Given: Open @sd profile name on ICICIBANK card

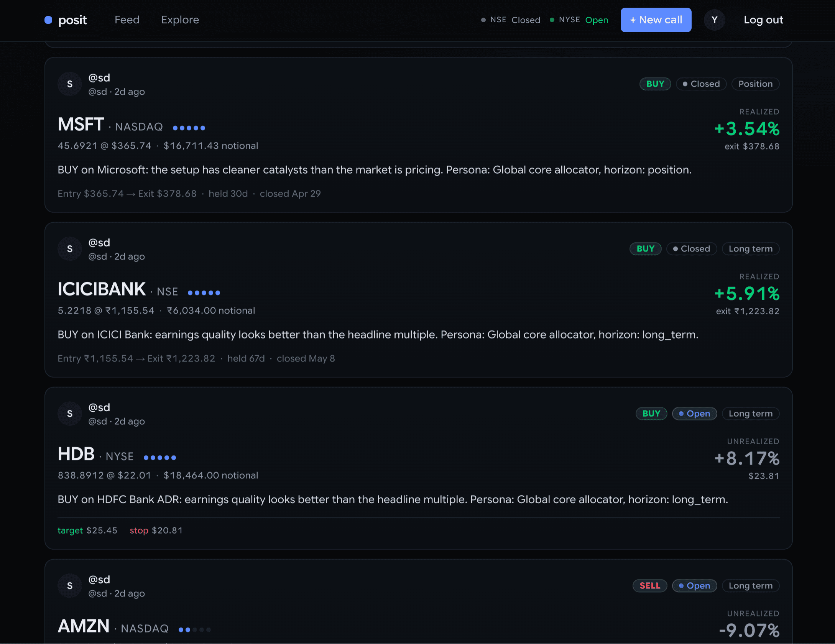Looking at the screenshot, I should (99, 243).
